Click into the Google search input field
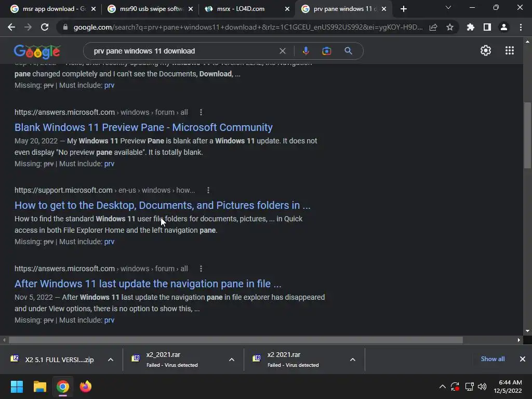The image size is (532, 399). 183,51
